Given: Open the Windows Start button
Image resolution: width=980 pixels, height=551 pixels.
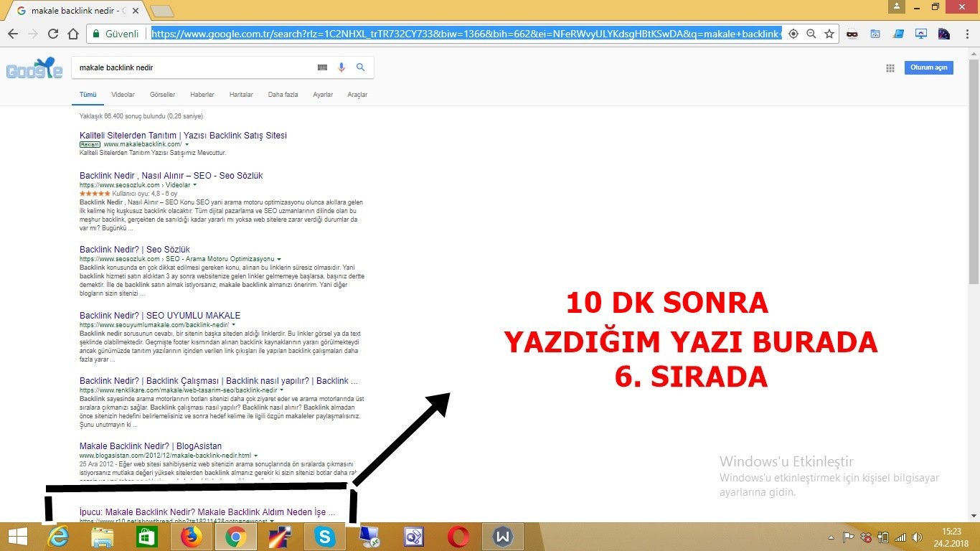Looking at the screenshot, I should coord(17,537).
